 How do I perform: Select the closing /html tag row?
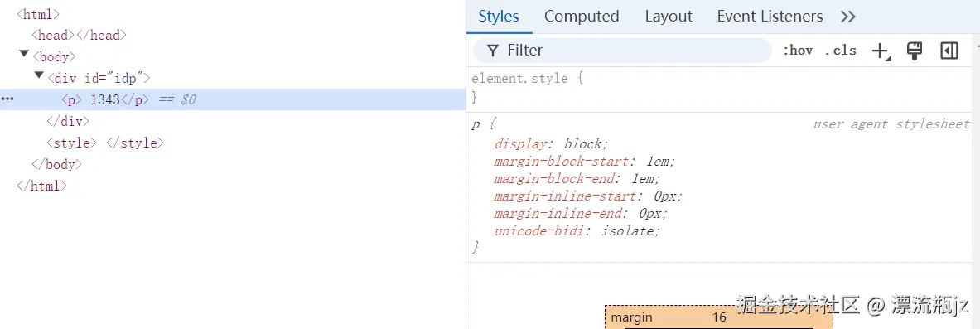[41, 186]
